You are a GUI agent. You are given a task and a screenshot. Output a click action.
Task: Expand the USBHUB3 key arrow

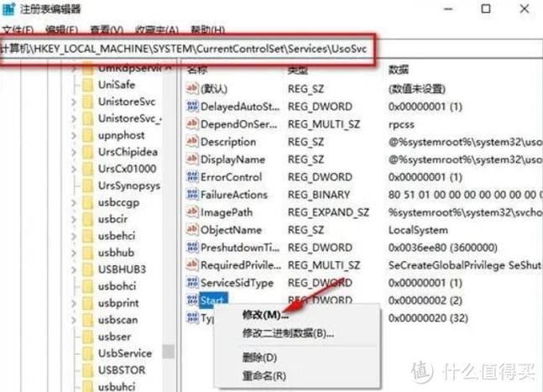point(74,269)
